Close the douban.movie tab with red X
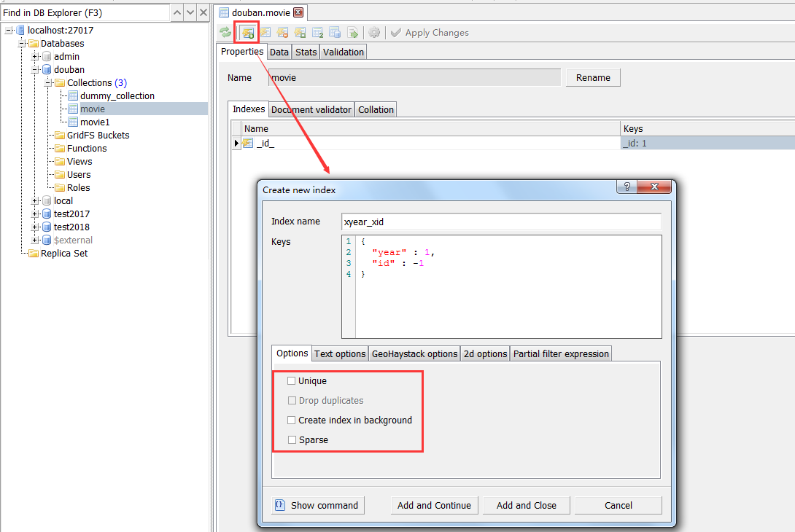Screen dimensions: 795x532 tap(298, 12)
